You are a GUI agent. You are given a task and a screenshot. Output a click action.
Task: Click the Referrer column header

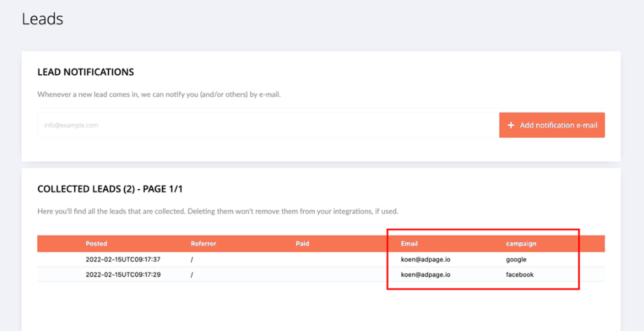pyautogui.click(x=203, y=244)
